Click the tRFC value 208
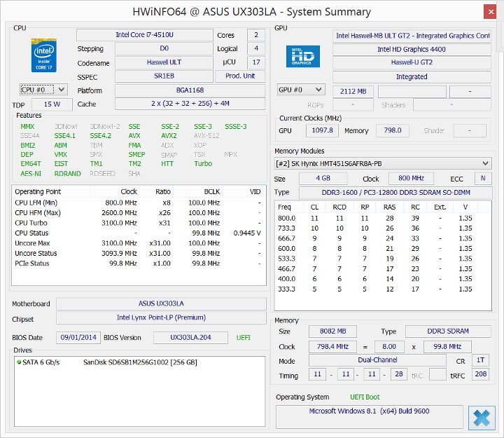Image resolution: width=504 pixels, height=438 pixels. coord(480,374)
